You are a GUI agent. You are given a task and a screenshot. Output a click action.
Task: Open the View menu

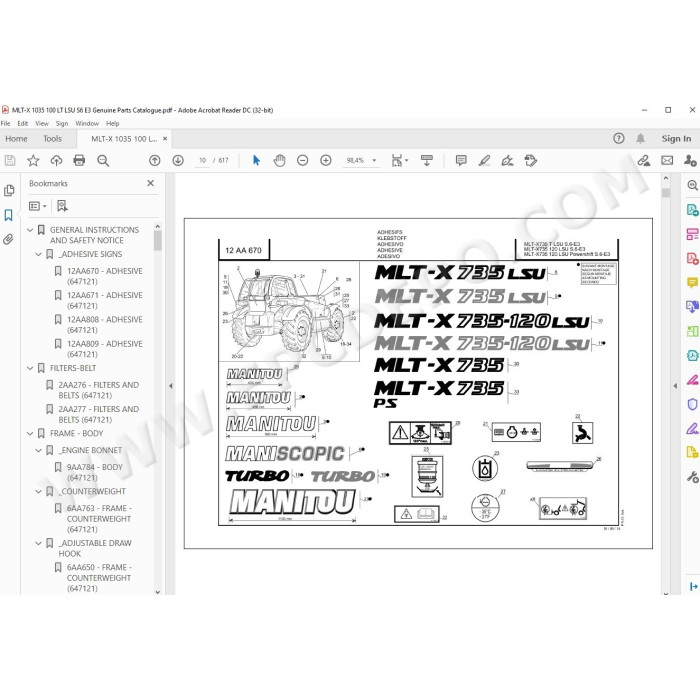[x=42, y=124]
